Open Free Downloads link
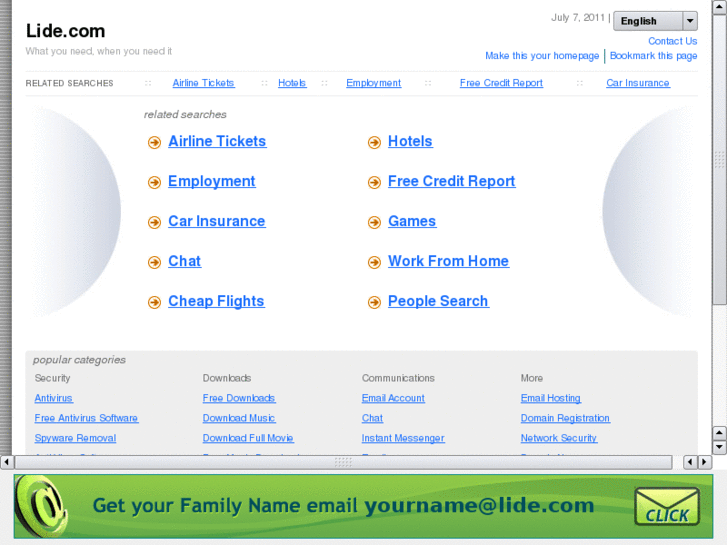This screenshot has width=727, height=545. 239,398
